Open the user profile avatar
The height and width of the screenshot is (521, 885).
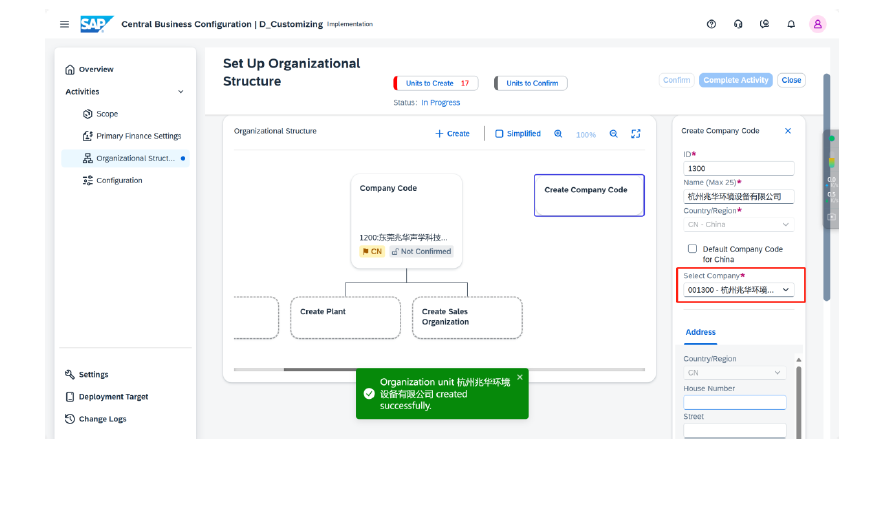(818, 24)
